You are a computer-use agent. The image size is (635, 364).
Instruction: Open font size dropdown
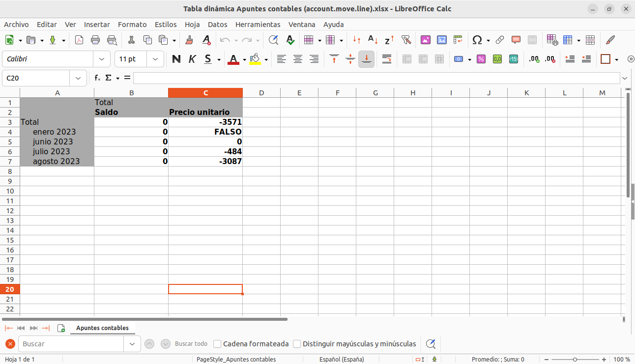(155, 59)
